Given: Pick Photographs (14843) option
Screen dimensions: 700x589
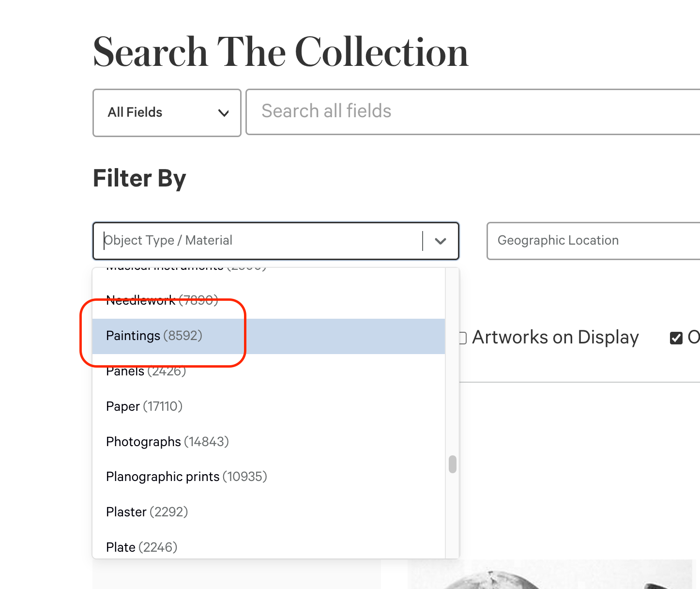Looking at the screenshot, I should coord(269,442).
